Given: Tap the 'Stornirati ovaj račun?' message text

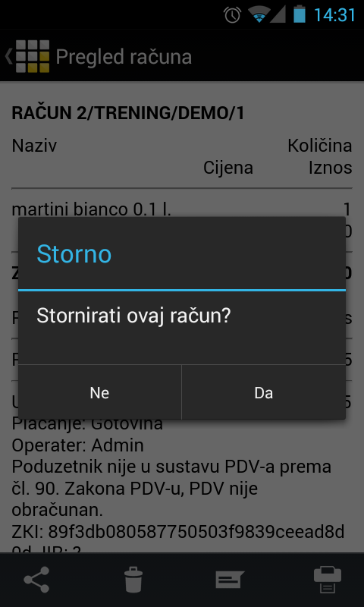Looking at the screenshot, I should [x=133, y=316].
